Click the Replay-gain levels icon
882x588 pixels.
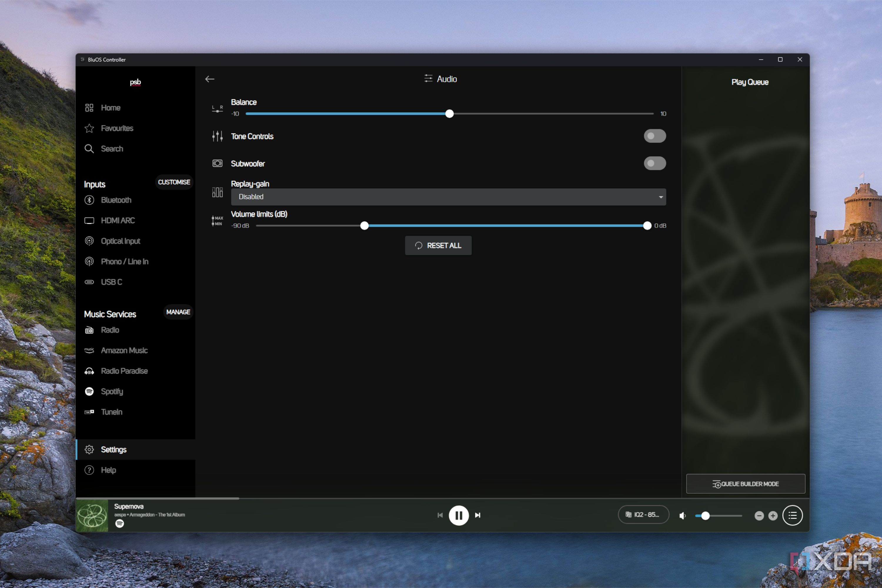218,192
